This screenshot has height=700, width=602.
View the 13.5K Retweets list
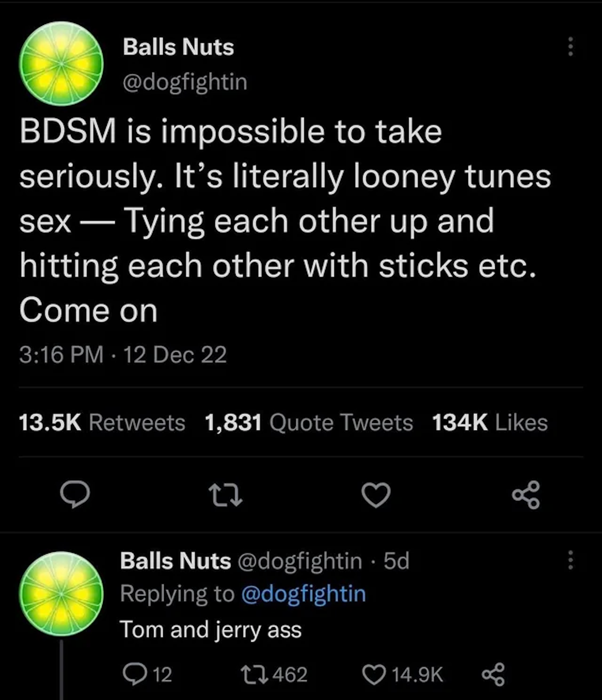(x=102, y=423)
